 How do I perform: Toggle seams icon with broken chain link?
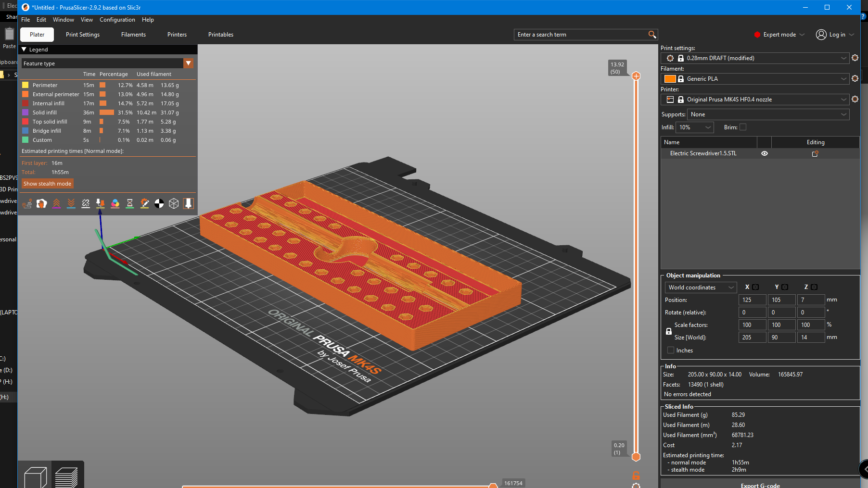[x=86, y=203]
